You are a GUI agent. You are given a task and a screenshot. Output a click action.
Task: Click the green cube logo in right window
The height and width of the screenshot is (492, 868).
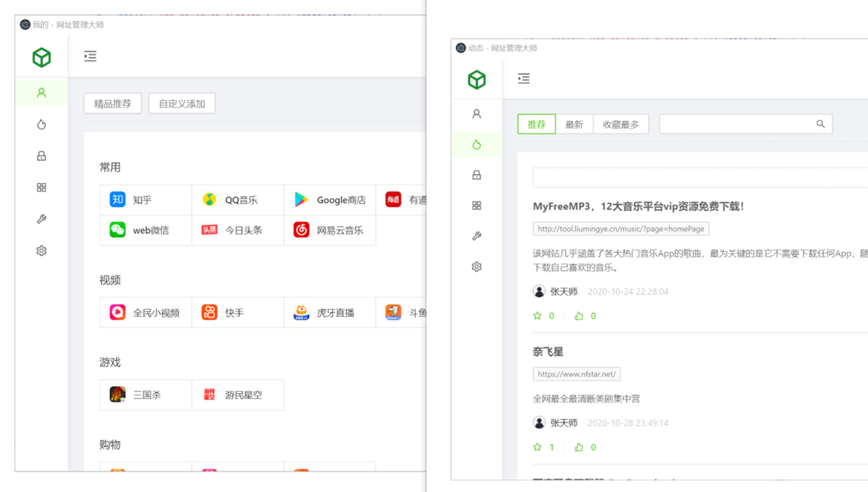(477, 80)
